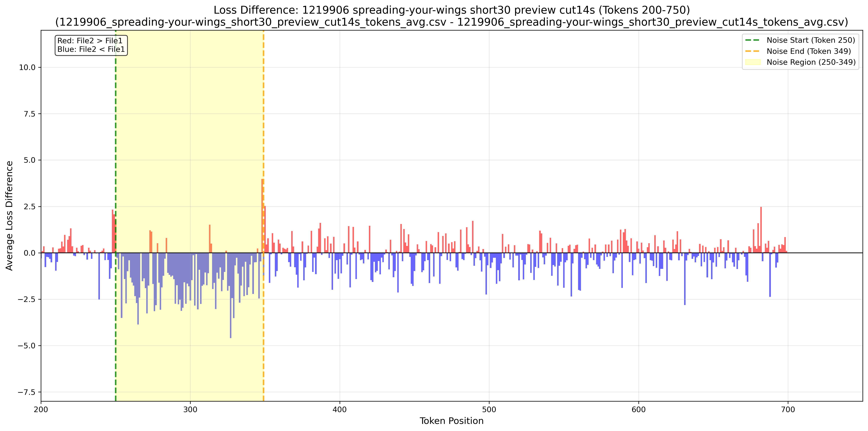Click the x-axis tick label 700

[788, 409]
